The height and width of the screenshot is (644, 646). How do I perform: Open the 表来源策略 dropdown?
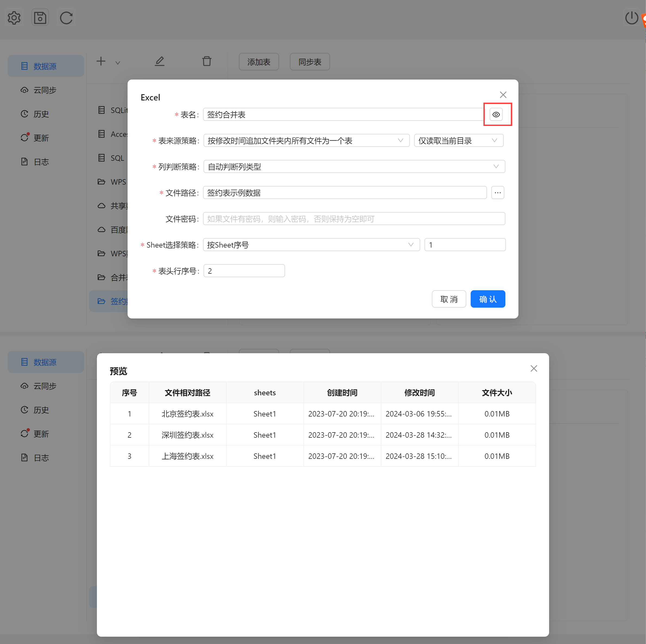306,140
